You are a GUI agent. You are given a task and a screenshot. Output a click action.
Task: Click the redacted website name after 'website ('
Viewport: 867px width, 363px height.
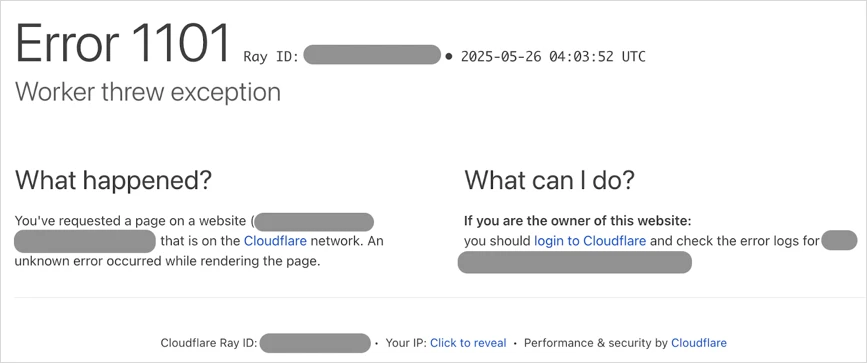coord(314,222)
